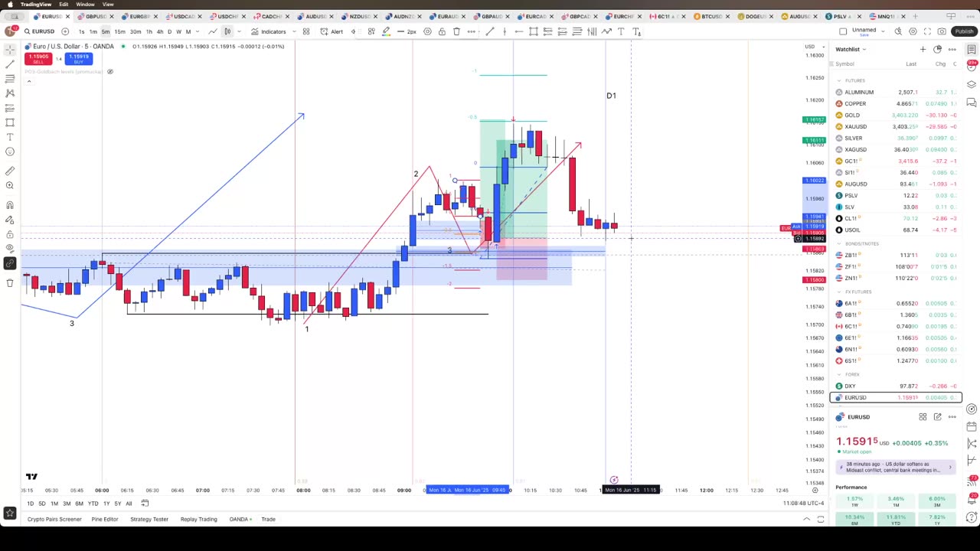Create an Alert
The image size is (980, 551).
click(x=332, y=31)
